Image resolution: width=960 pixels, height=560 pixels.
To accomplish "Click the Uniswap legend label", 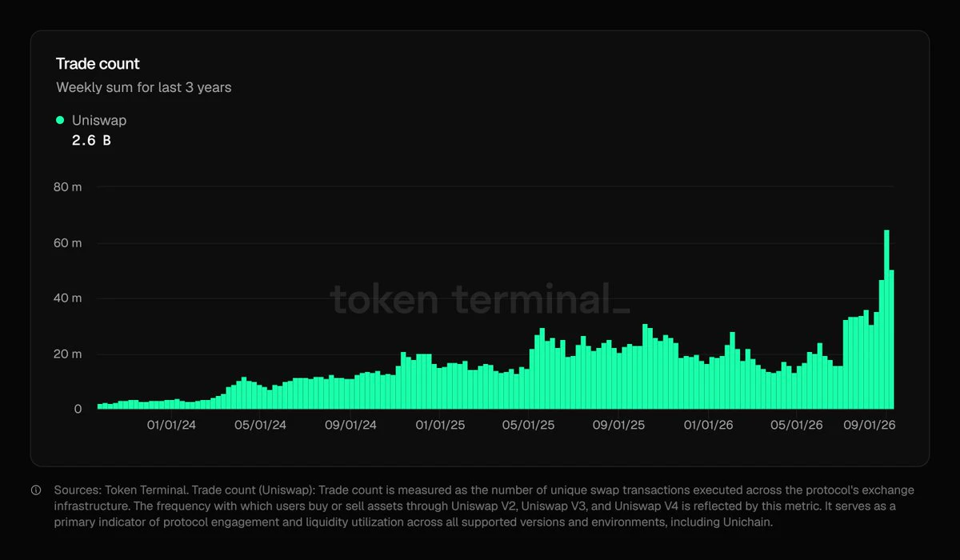I will 99,120.
